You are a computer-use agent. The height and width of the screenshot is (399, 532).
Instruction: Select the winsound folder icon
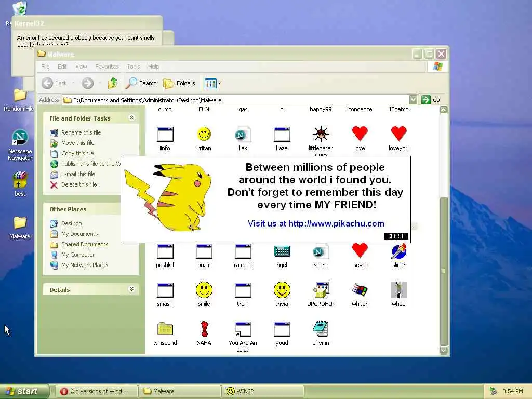[165, 329]
